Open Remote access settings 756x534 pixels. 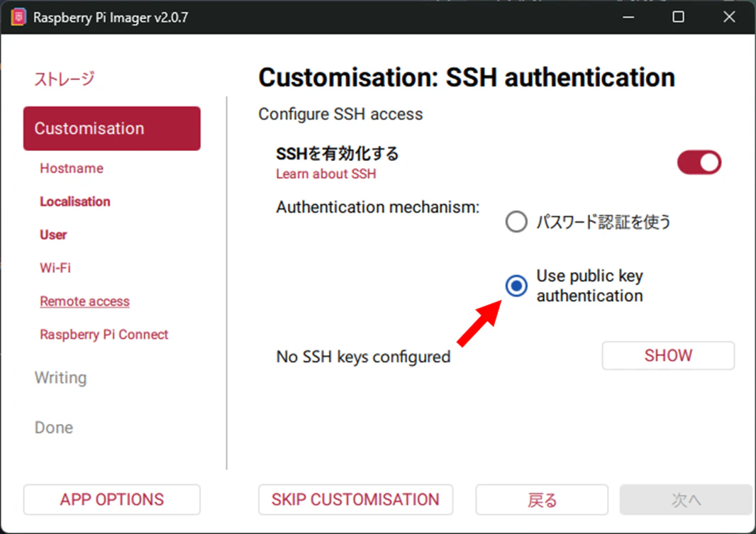click(85, 301)
